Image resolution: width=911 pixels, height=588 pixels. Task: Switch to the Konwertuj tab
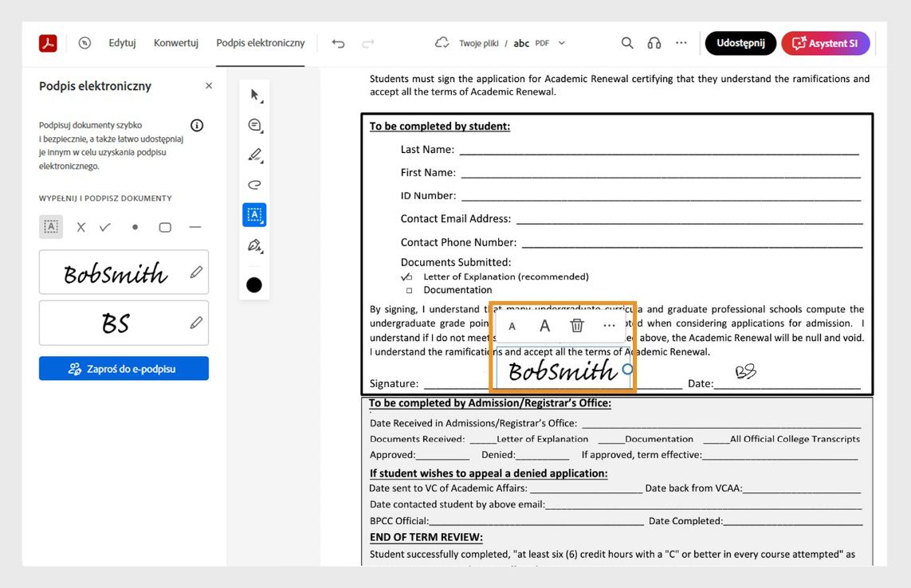[x=175, y=43]
